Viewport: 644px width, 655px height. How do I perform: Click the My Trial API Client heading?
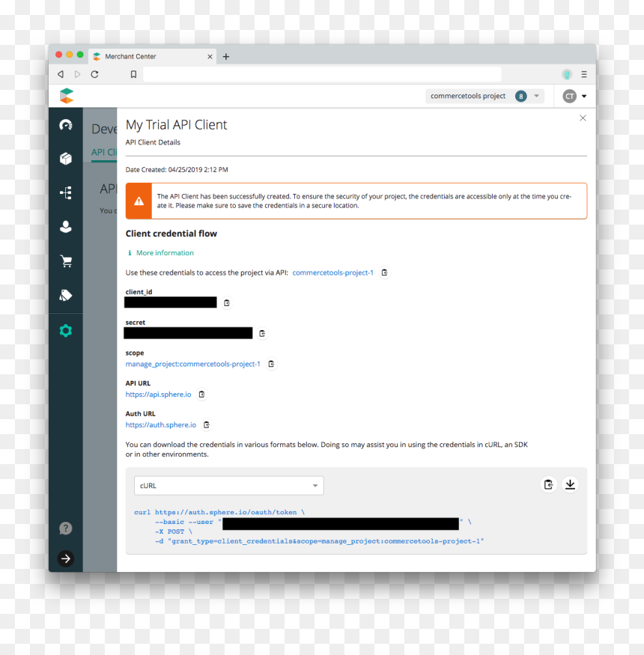(177, 125)
